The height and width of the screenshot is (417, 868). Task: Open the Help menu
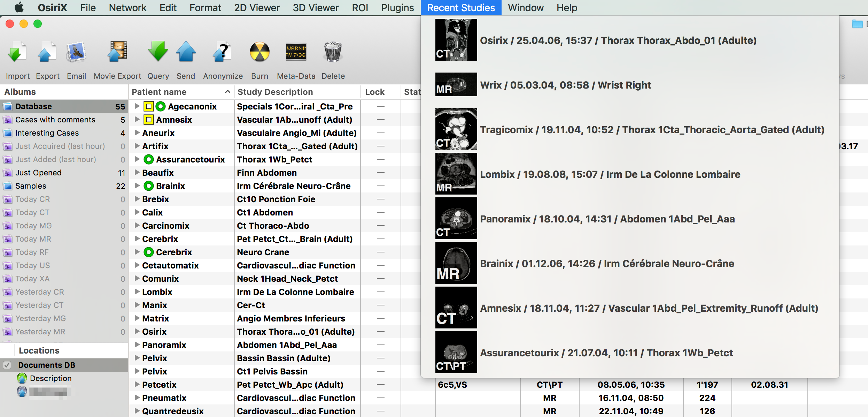tap(567, 8)
